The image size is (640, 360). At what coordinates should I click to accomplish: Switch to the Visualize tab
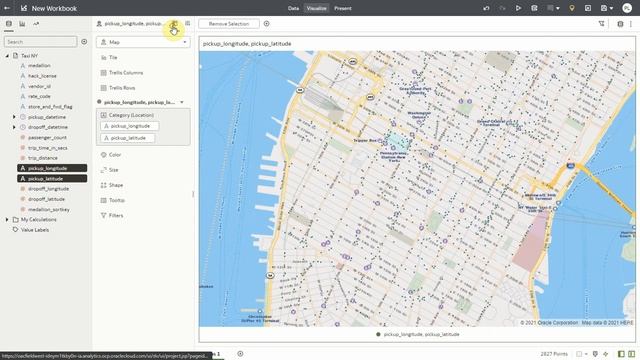click(317, 8)
